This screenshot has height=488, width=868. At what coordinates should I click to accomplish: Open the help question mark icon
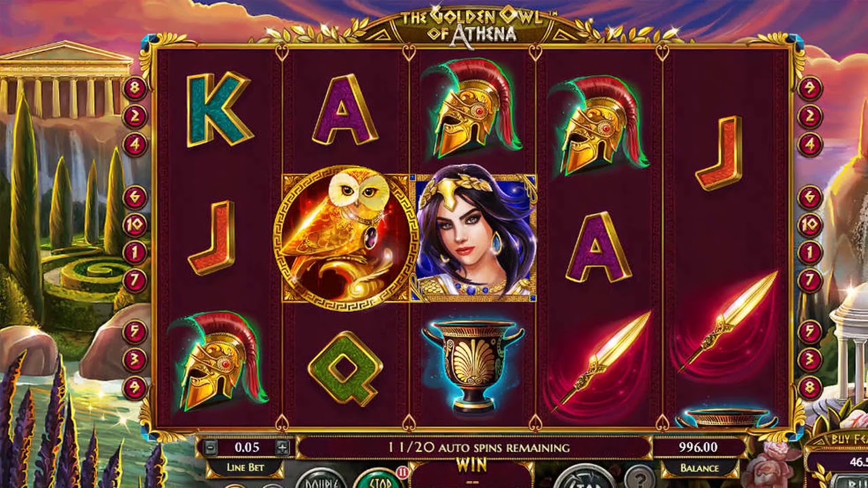pyautogui.click(x=639, y=477)
